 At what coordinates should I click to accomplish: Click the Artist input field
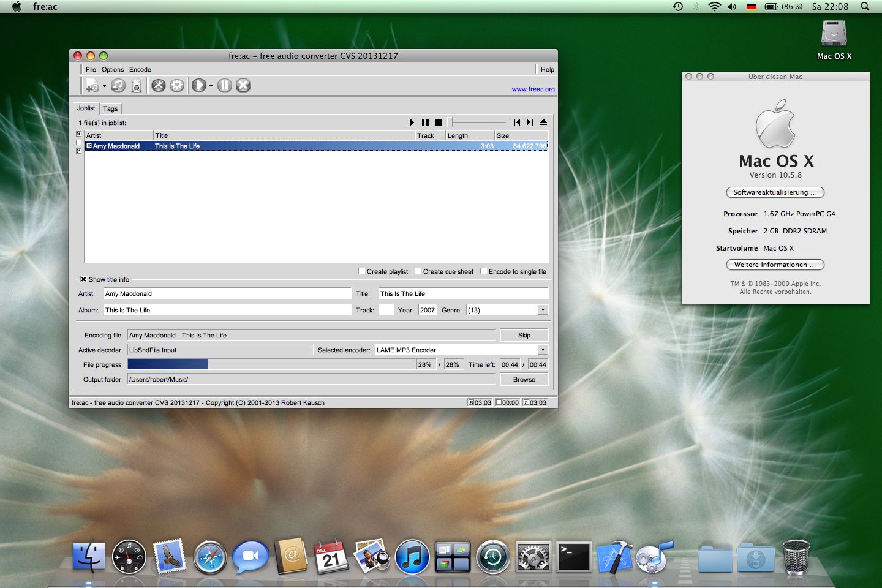point(227,293)
